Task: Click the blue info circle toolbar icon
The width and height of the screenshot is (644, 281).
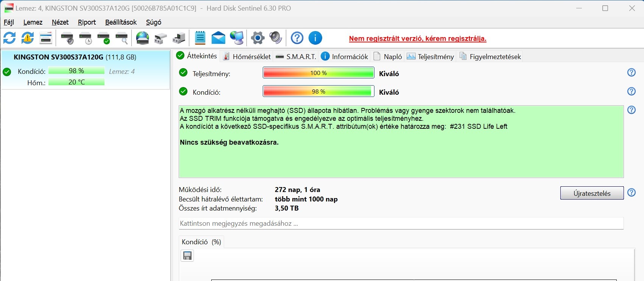Action: coord(315,38)
